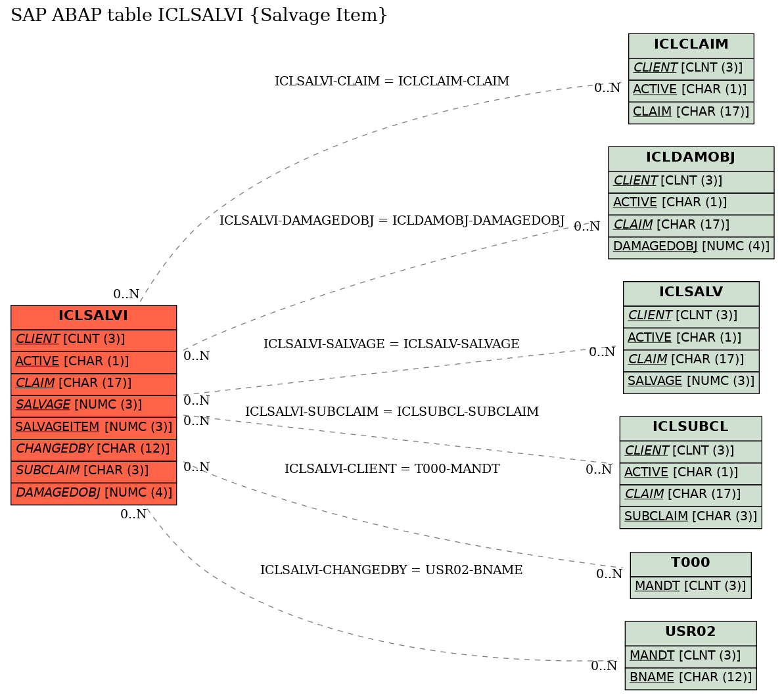Click the ICLSALVI table header
Viewport: 784px width, 697px height.
tap(93, 317)
